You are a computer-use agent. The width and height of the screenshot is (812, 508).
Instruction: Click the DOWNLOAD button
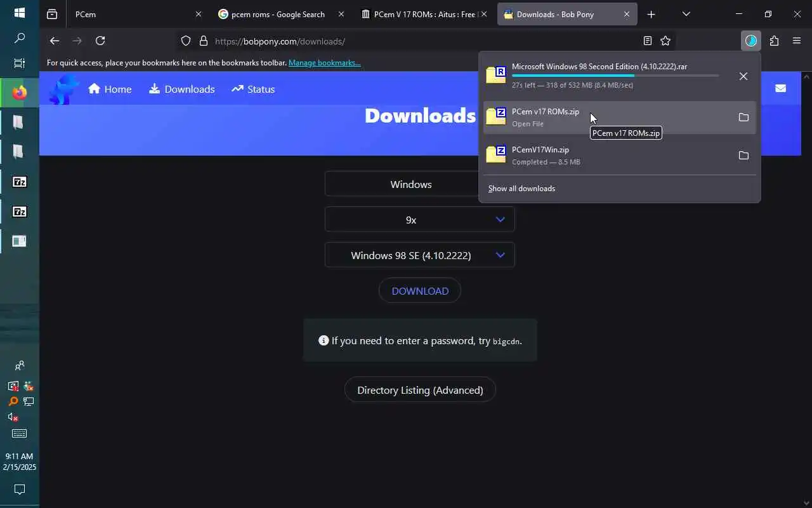click(419, 291)
